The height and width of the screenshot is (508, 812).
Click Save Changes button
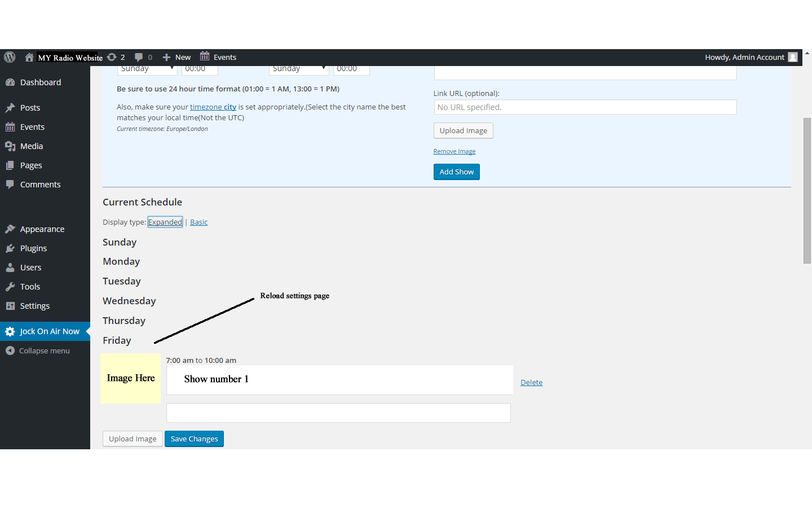[x=195, y=439]
